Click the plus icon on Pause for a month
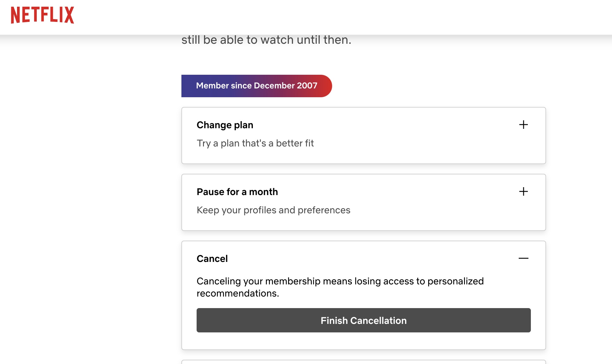Screen dimensions: 612x364 523,191
